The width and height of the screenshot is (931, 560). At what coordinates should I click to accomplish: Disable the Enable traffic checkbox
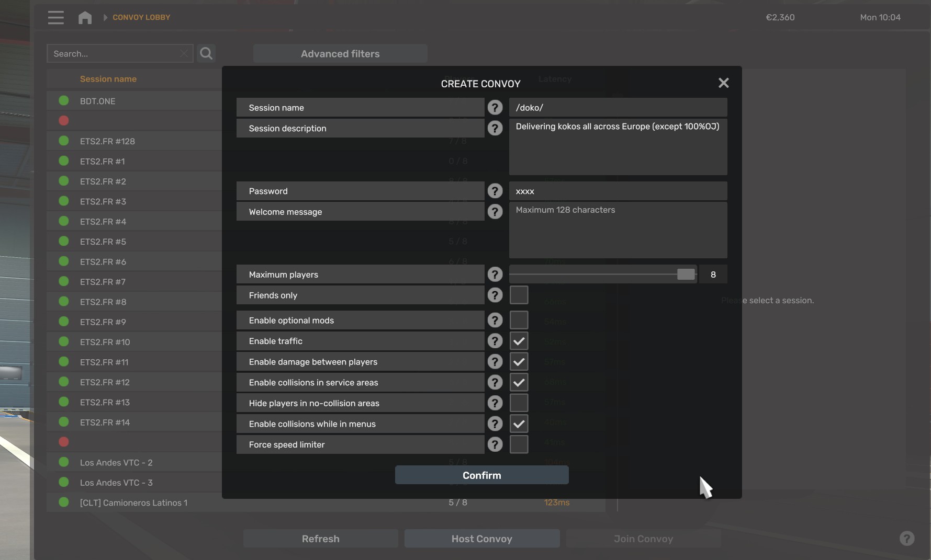tap(519, 341)
